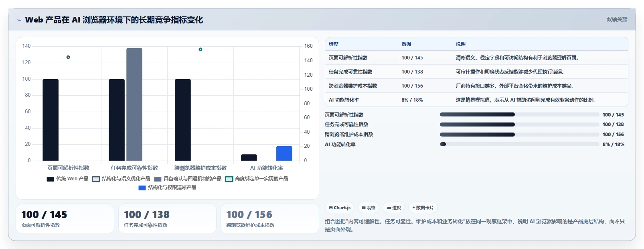Click the dark bar for 页面可解析性指数

pos(51,120)
